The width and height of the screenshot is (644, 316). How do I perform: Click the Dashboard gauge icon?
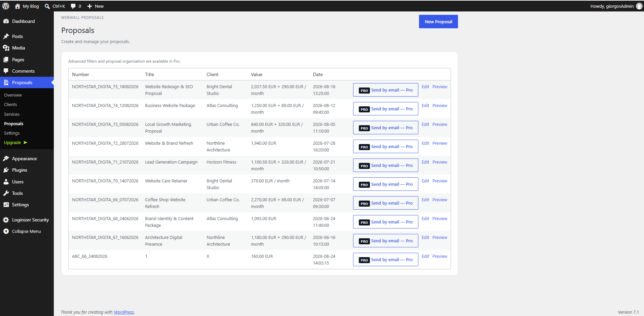[6, 21]
